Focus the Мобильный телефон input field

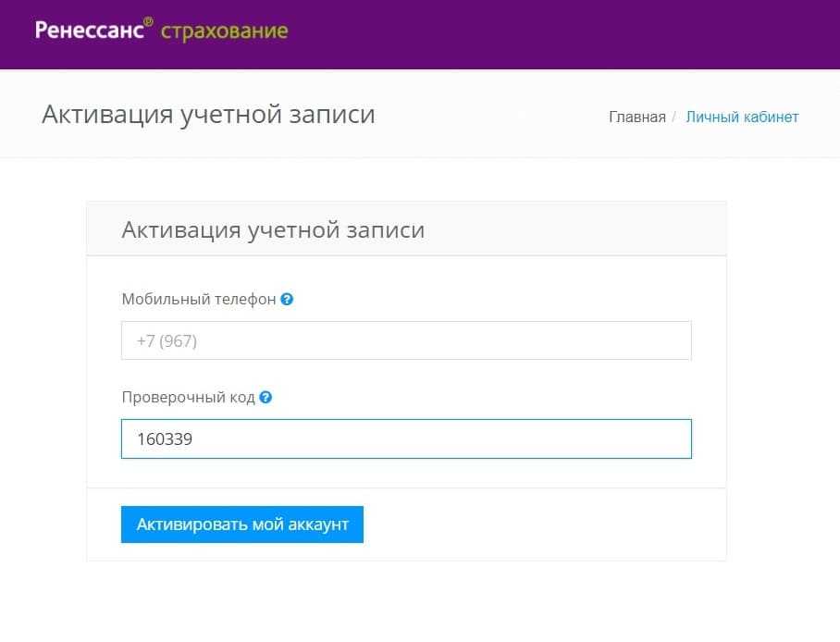click(x=406, y=340)
